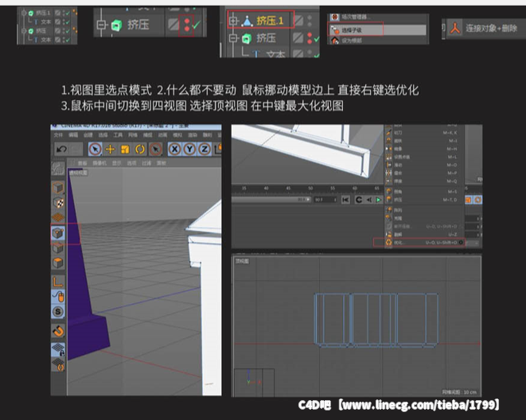This screenshot has height=420, width=526.
Task: Select the Live Selection tool, first orange-ring arrow
Action: (95, 149)
